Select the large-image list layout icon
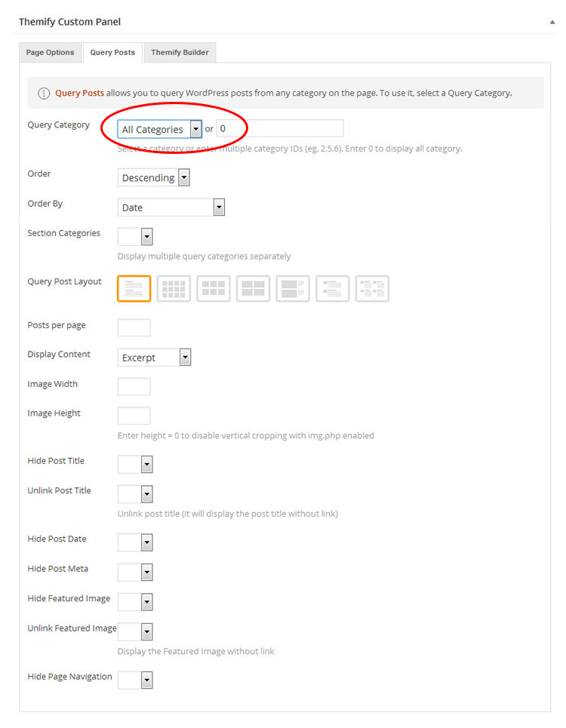The width and height of the screenshot is (566, 728). tap(293, 289)
